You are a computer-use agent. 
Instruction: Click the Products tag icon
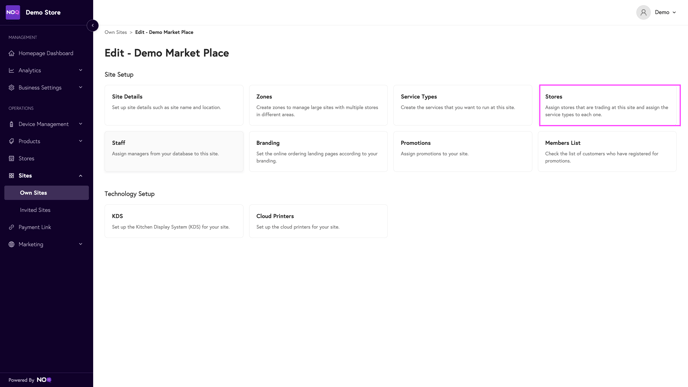pyautogui.click(x=11, y=141)
